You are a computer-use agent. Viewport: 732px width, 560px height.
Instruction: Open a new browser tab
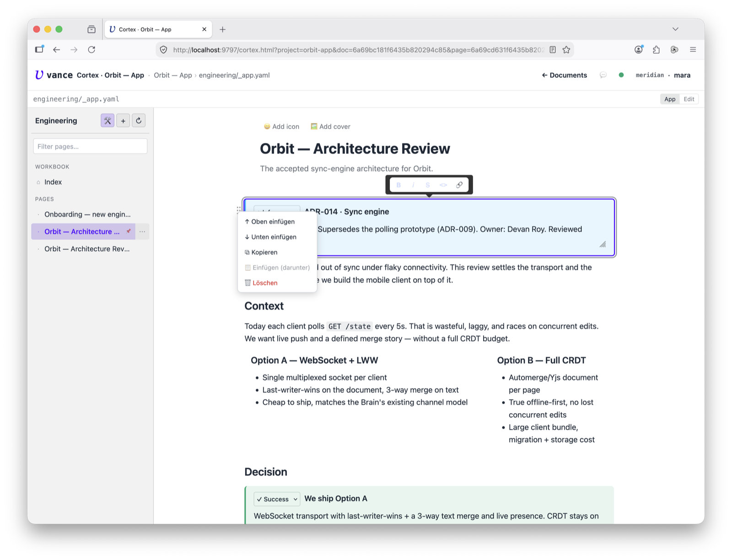click(223, 30)
